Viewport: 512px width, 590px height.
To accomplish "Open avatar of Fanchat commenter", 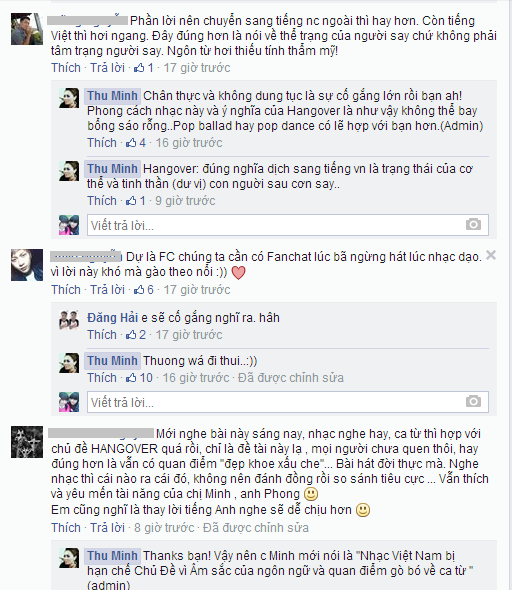I will click(x=27, y=265).
